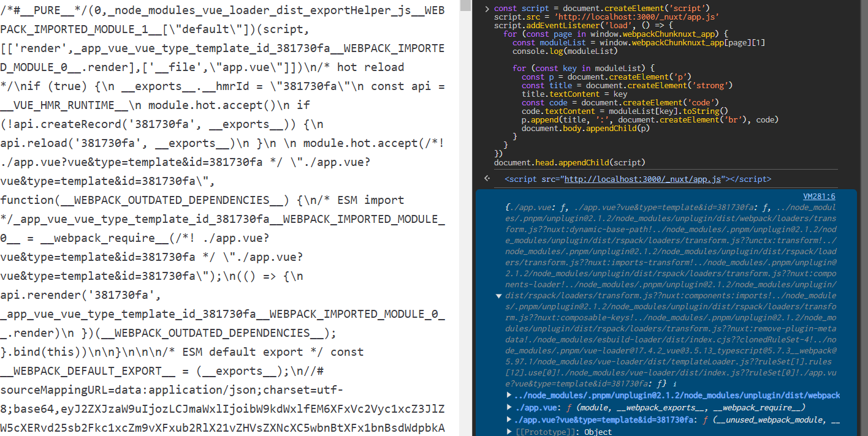This screenshot has height=436, width=868.
Task: Click the 'const moduleList = window.webpackChunknuxt_app' line
Action: click(639, 43)
